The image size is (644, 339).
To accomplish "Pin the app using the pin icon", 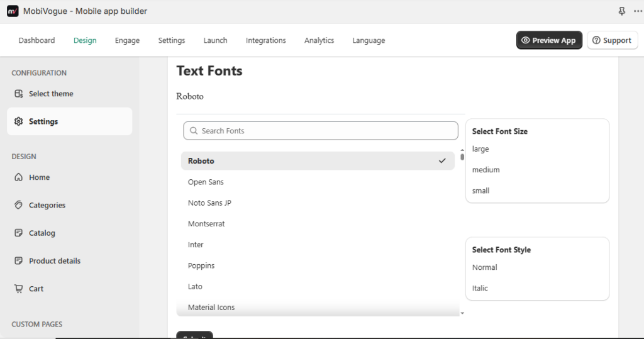I will [622, 11].
